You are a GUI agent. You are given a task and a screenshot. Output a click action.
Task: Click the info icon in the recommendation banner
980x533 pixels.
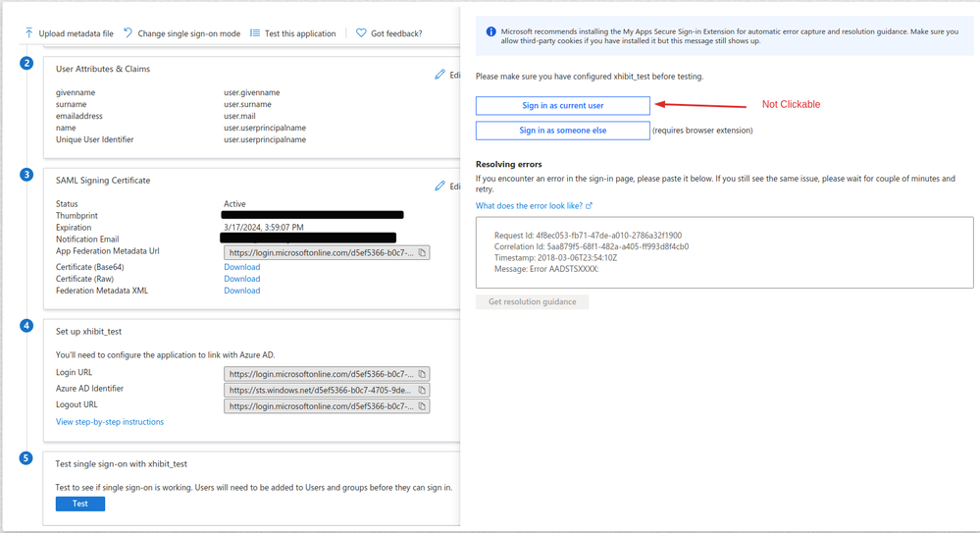491,31
